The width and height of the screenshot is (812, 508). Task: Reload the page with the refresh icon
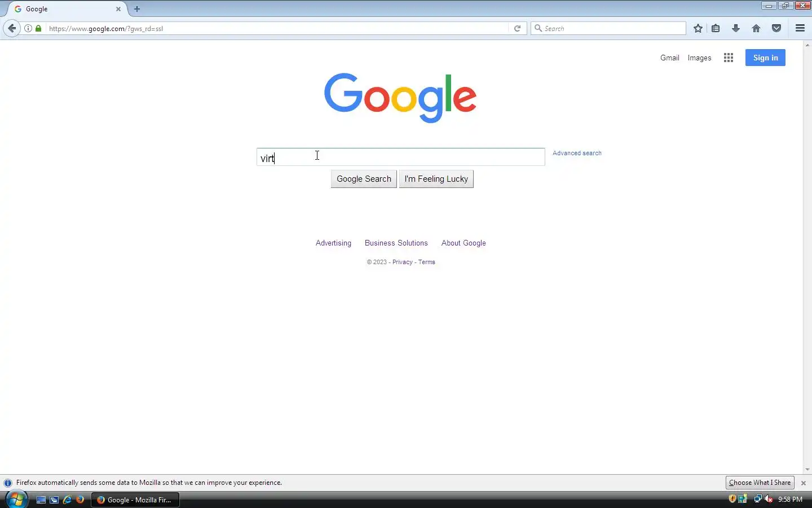517,28
